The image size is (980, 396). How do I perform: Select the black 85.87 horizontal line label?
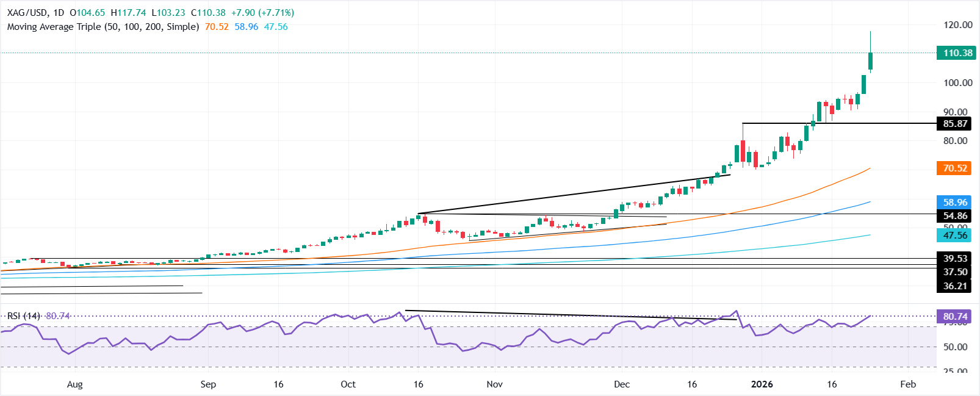point(955,124)
